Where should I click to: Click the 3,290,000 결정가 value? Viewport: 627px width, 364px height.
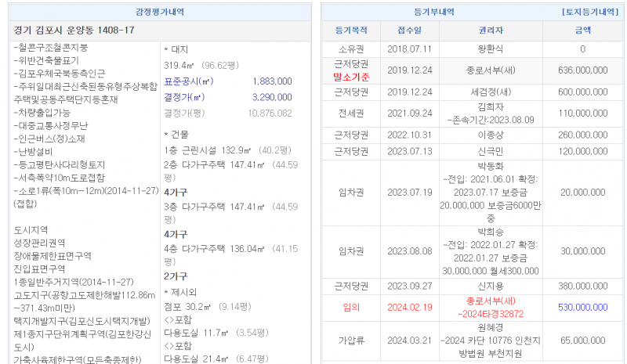click(x=273, y=97)
